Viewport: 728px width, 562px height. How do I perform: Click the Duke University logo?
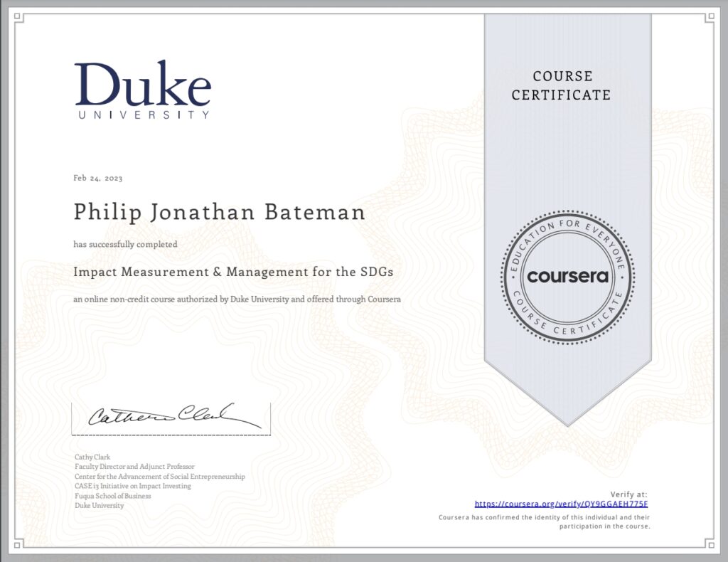142,90
